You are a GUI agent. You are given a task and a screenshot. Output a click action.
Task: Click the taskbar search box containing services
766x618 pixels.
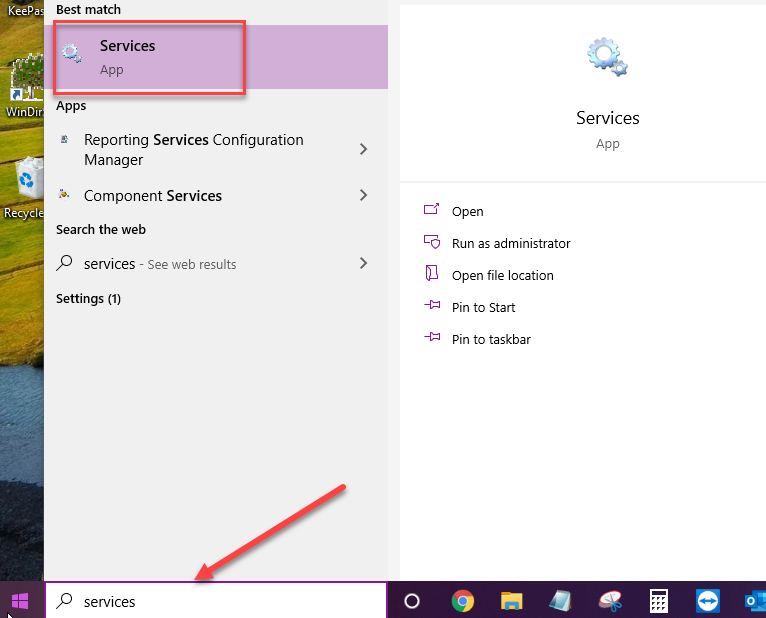216,601
